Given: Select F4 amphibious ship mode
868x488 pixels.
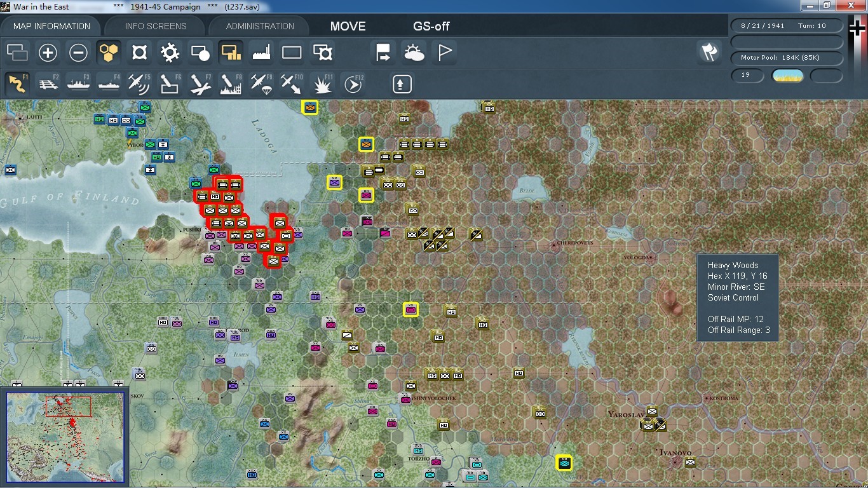Looking at the screenshot, I should click(x=109, y=84).
